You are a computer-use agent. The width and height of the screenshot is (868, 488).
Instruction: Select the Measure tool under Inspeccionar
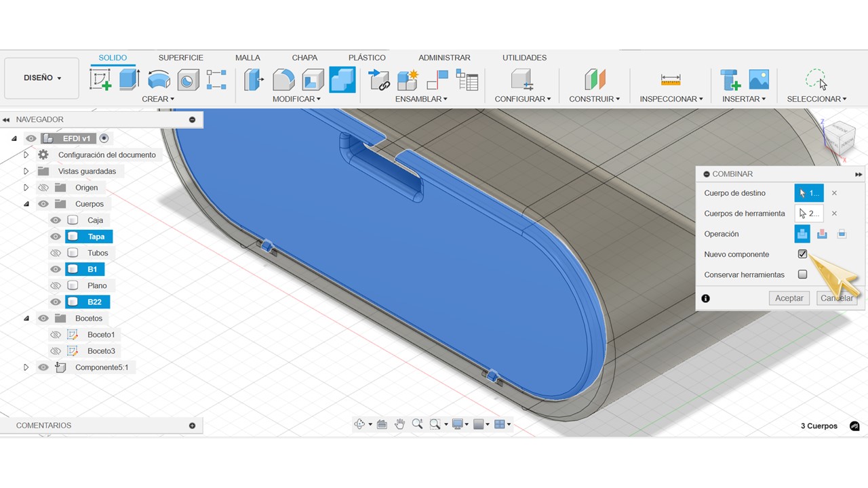point(670,79)
